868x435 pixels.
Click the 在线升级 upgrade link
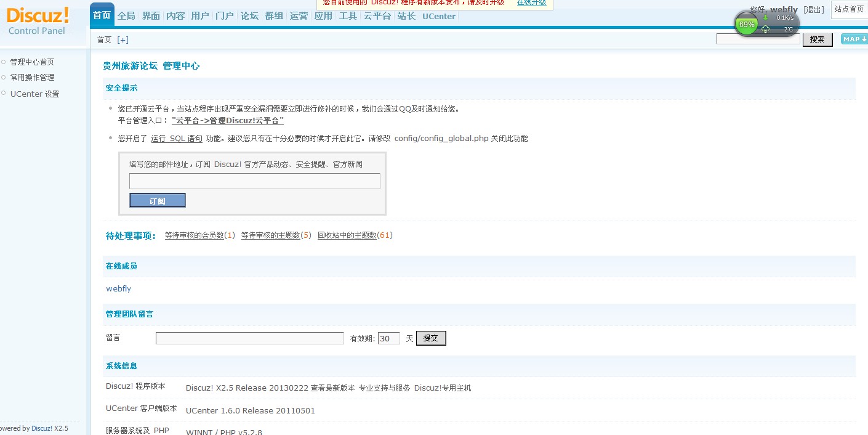pos(532,2)
